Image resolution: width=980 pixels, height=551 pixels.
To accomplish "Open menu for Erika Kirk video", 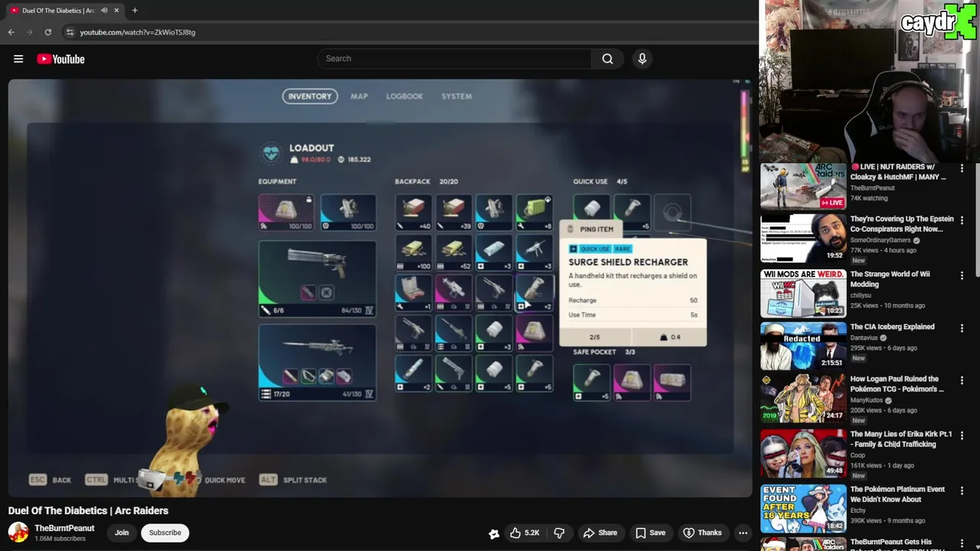I will click(x=962, y=435).
